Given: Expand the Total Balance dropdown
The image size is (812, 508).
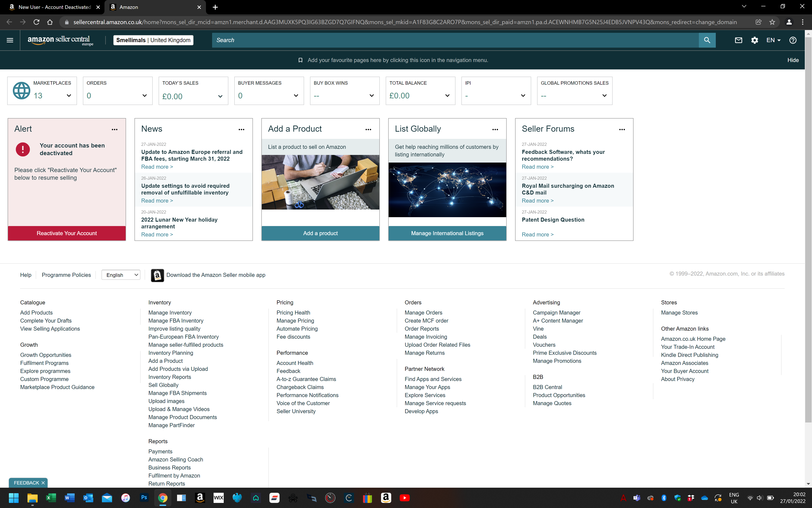Looking at the screenshot, I should [x=447, y=96].
